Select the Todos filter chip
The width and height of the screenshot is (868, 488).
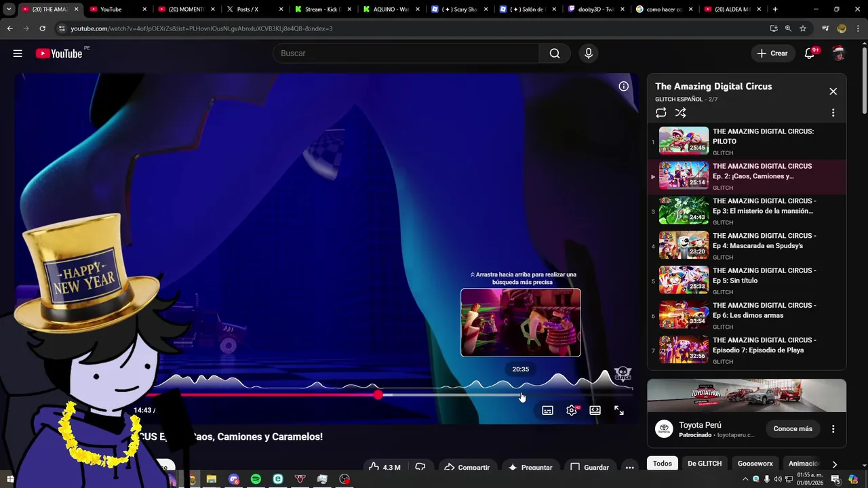(x=663, y=464)
